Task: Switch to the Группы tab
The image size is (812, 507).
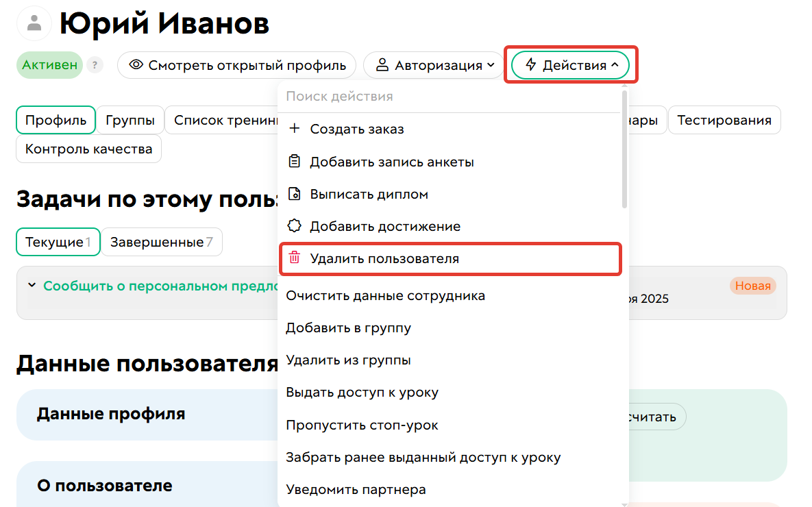Action: 130,119
